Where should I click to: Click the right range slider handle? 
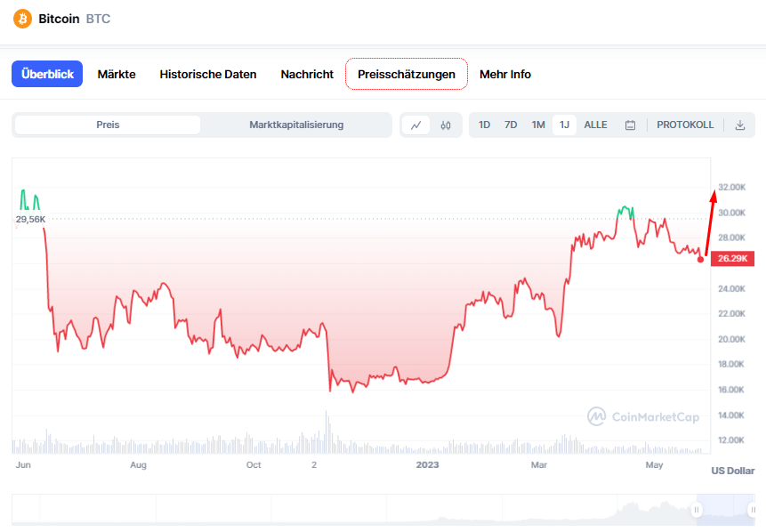[x=753, y=510]
